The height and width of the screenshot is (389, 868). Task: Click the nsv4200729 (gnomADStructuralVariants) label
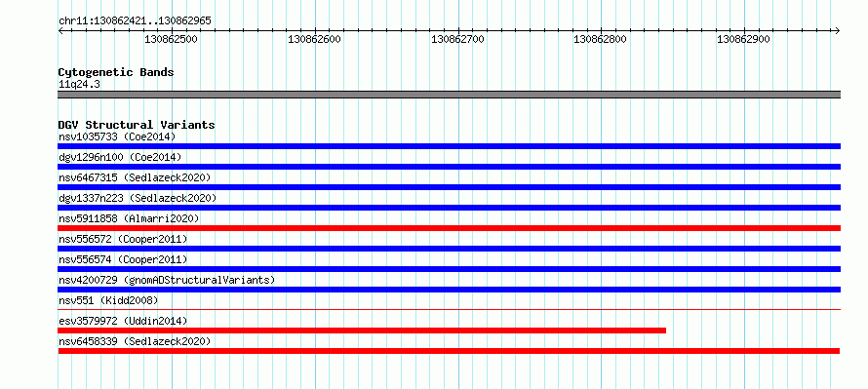pyautogui.click(x=167, y=280)
